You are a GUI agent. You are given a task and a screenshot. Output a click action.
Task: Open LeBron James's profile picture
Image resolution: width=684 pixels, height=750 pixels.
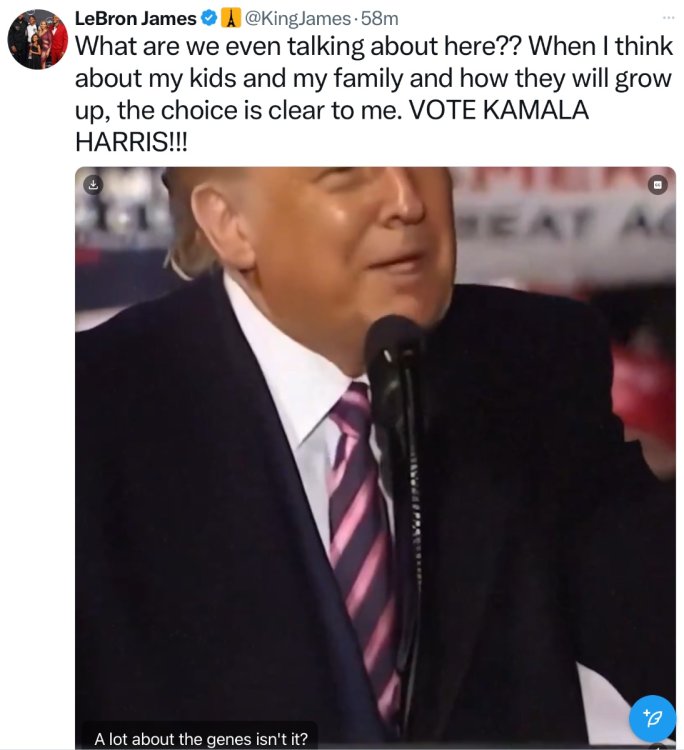click(37, 40)
